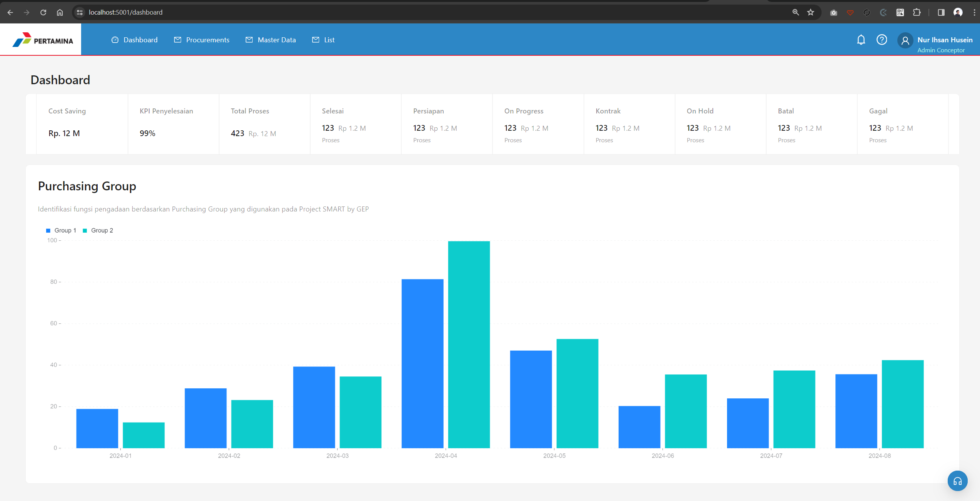Click the Group 1 bar for 2024-01
Image resolution: width=980 pixels, height=501 pixels.
(x=97, y=428)
